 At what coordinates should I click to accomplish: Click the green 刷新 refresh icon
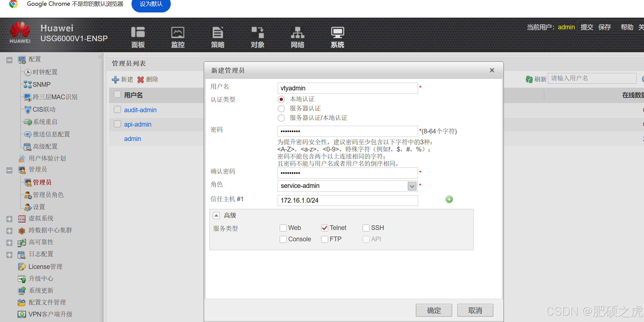tap(529, 79)
